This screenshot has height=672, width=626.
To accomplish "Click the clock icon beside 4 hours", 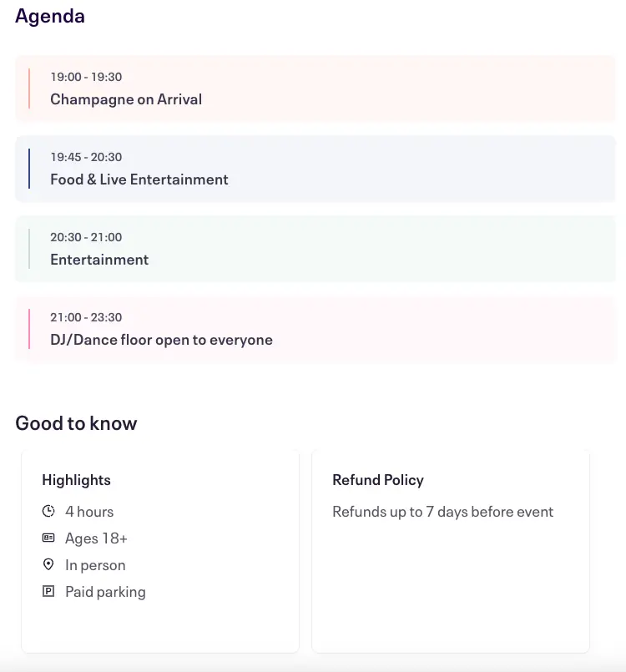I will pos(48,511).
